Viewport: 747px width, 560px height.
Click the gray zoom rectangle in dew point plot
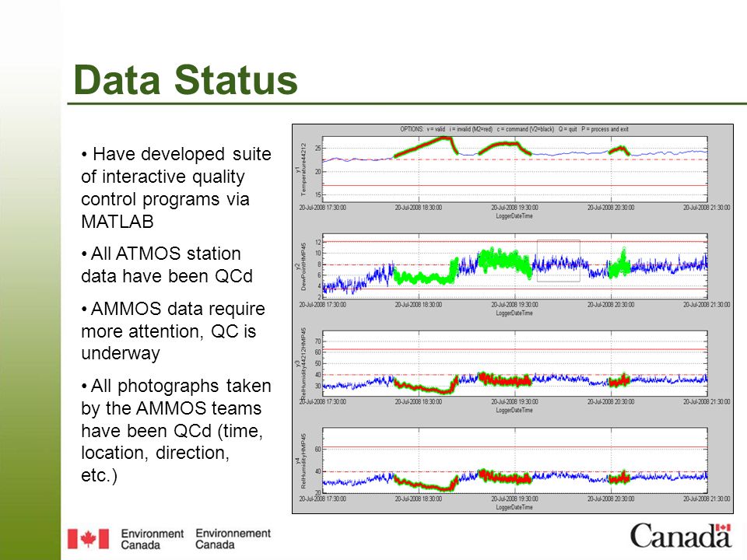tap(559, 261)
